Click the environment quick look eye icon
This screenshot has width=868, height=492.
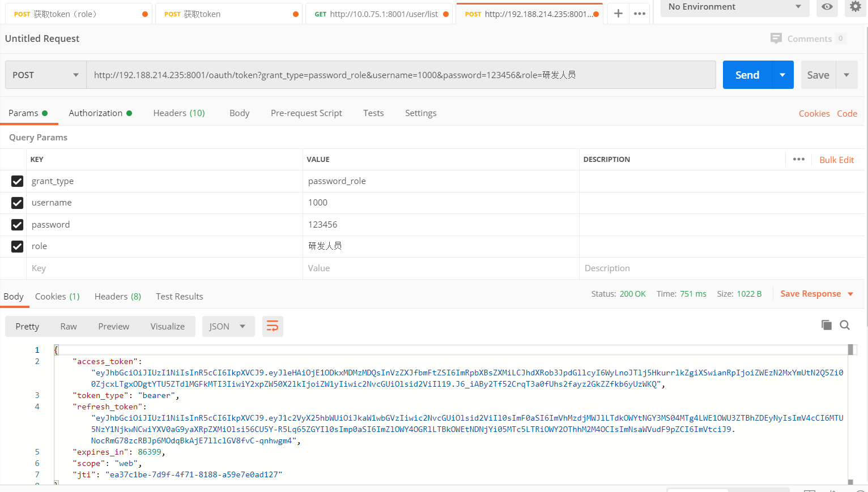[x=827, y=7]
